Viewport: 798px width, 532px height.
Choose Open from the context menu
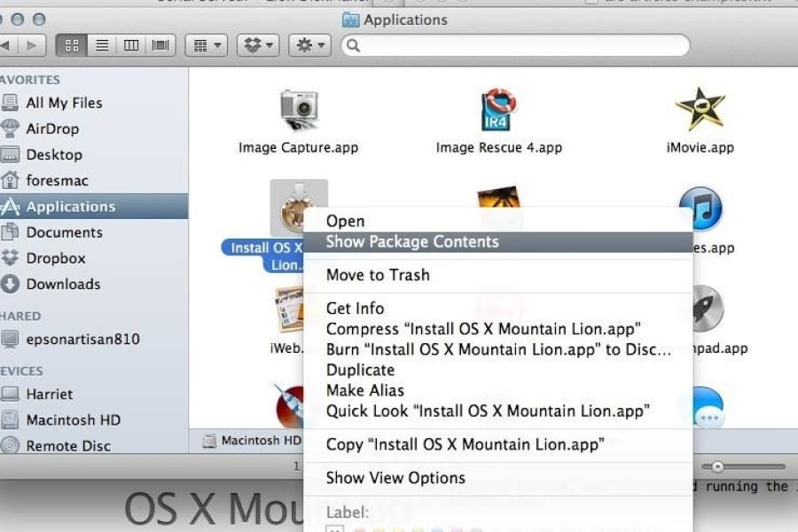tap(497, 221)
